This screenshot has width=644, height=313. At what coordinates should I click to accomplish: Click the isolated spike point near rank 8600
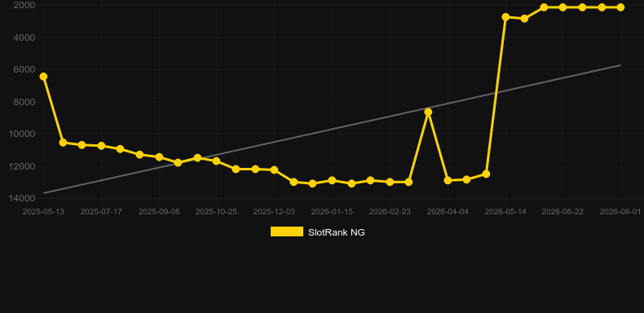428,112
